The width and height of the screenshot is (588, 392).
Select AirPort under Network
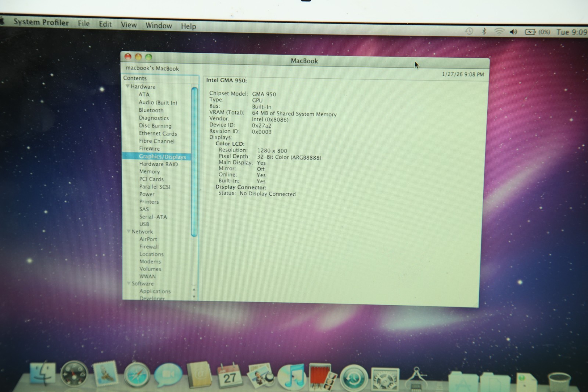click(148, 239)
